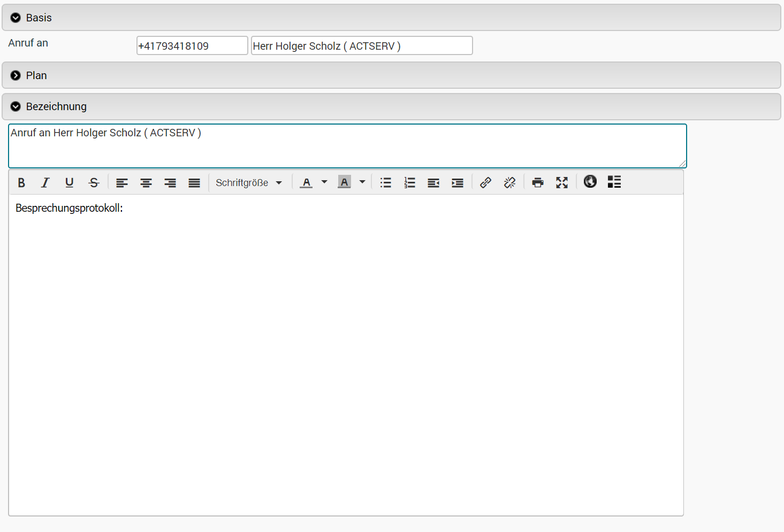Open the text color dropdown arrow

(x=324, y=182)
